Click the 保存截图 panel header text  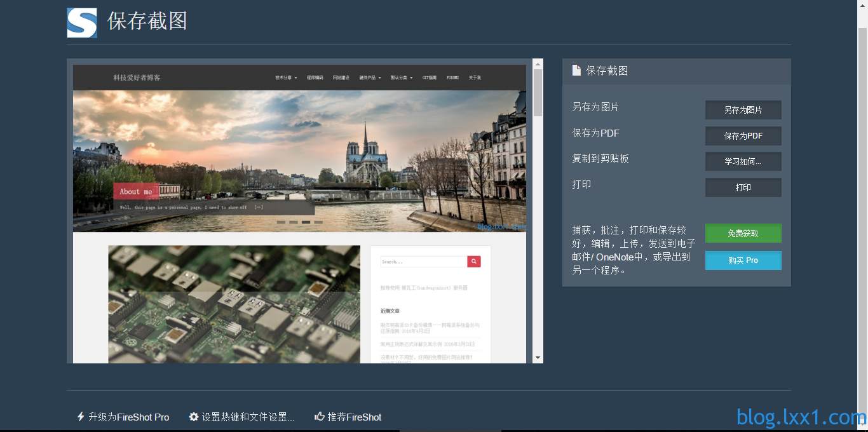607,71
